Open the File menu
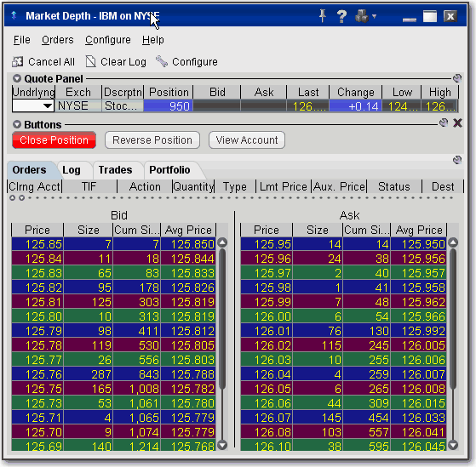 point(22,40)
